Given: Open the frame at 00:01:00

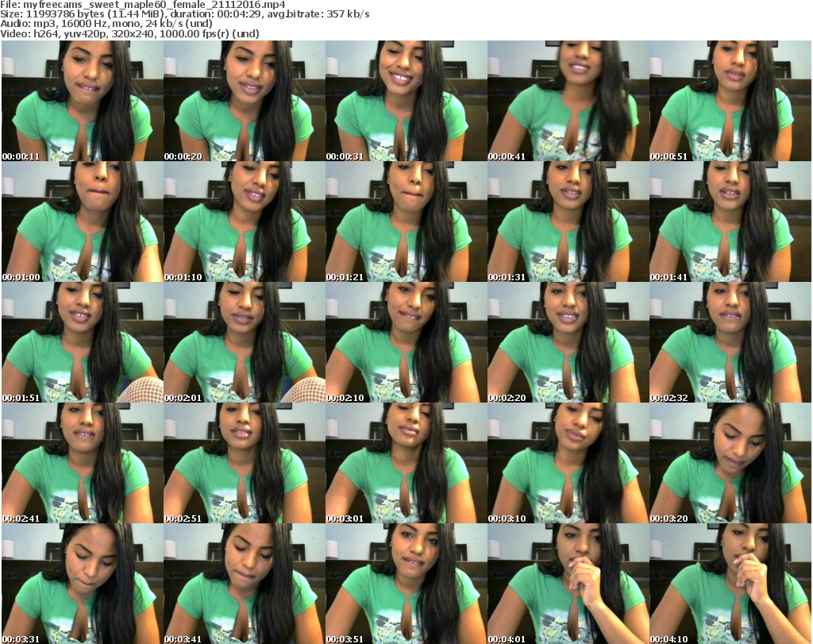Looking at the screenshot, I should coord(83,222).
